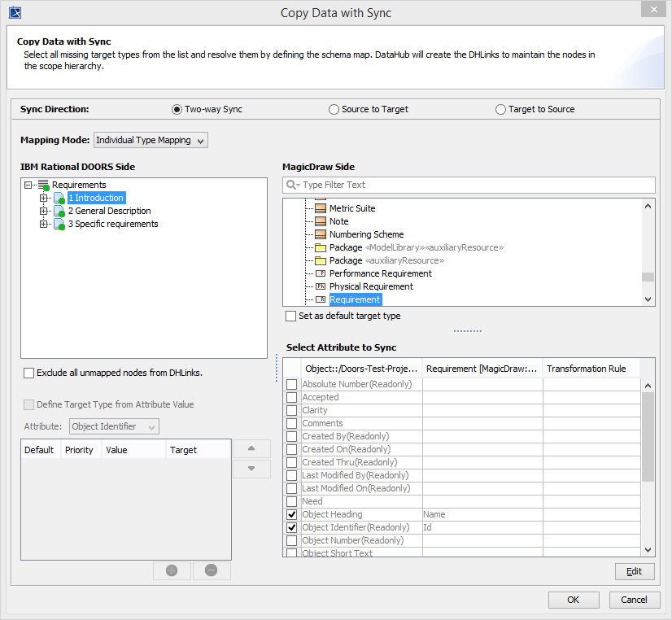Check Exclude all unmapped nodes from DHLinks
The height and width of the screenshot is (620, 672).
[29, 373]
